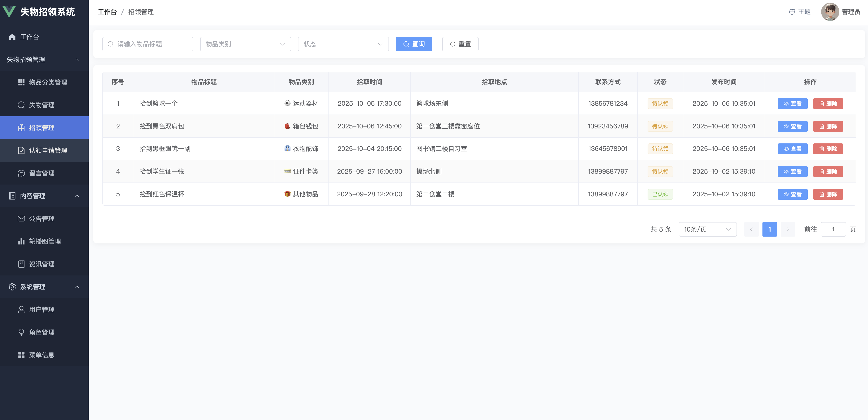Open the 状态 filter dropdown
The width and height of the screenshot is (868, 420).
[x=343, y=44]
